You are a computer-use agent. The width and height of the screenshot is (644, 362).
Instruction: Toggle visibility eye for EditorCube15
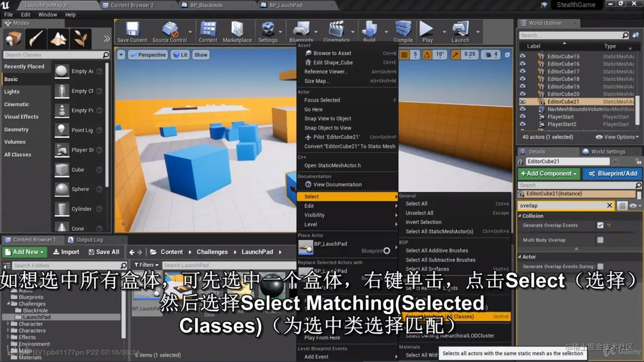click(523, 56)
